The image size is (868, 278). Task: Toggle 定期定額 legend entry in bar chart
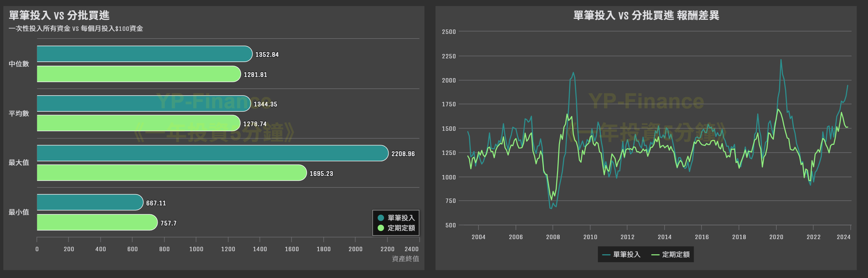(397, 228)
